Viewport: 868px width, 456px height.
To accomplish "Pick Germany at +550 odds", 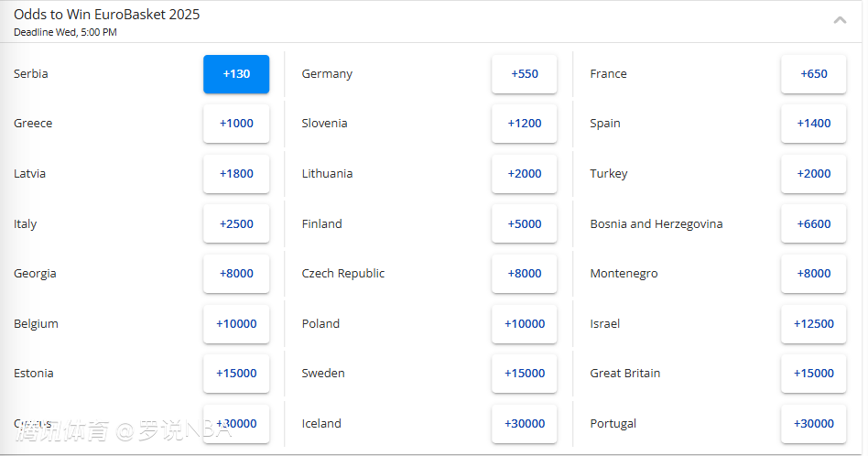I will click(x=525, y=74).
